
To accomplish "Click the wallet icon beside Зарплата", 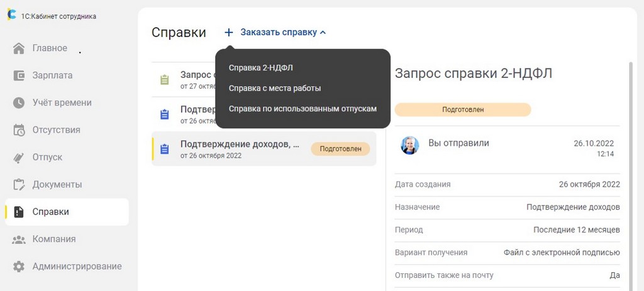I will [19, 75].
